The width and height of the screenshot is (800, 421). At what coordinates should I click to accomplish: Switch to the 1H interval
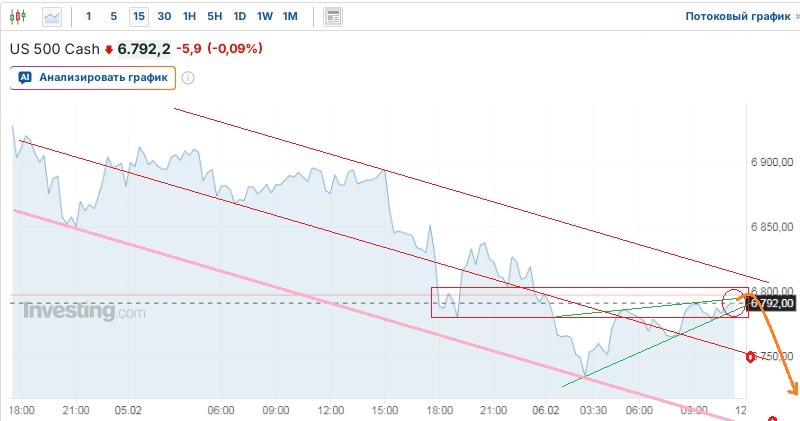pyautogui.click(x=190, y=17)
